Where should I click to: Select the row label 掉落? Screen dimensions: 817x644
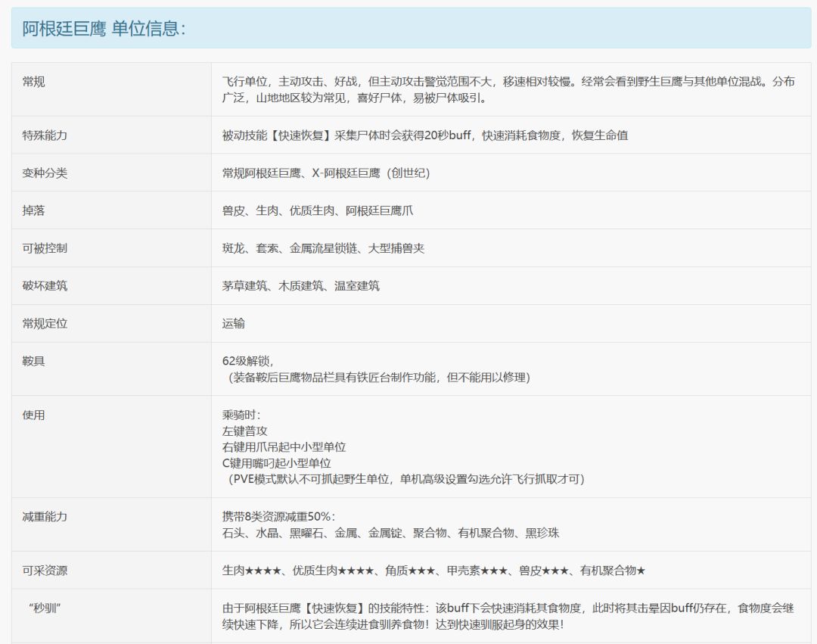[33, 210]
